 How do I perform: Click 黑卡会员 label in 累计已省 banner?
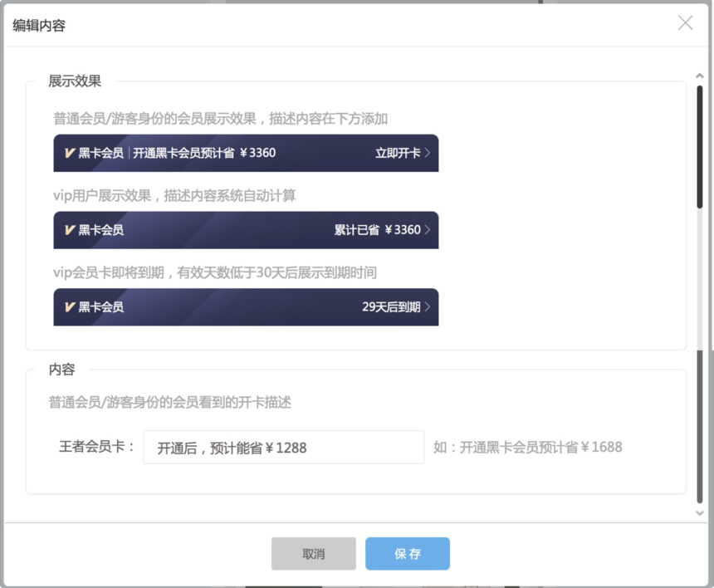tap(101, 230)
